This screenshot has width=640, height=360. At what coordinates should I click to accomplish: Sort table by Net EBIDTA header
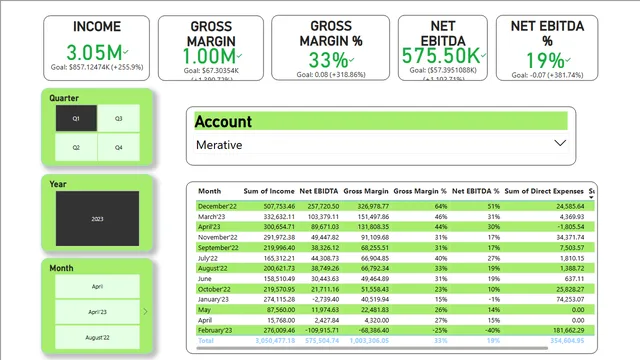(x=319, y=191)
